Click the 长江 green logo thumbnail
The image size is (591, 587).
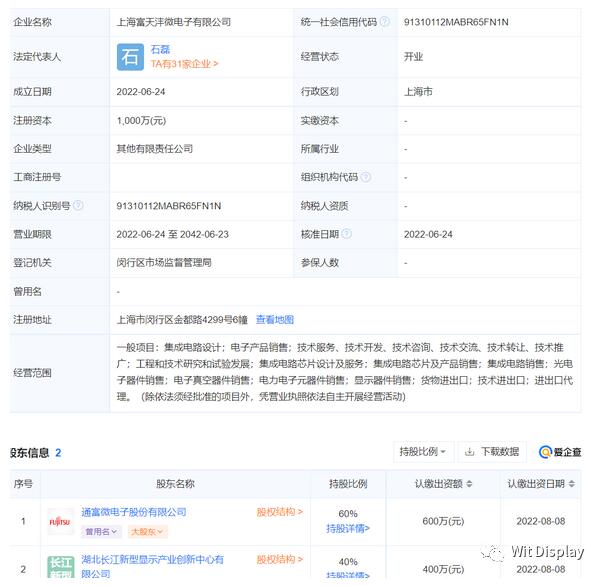[60, 567]
